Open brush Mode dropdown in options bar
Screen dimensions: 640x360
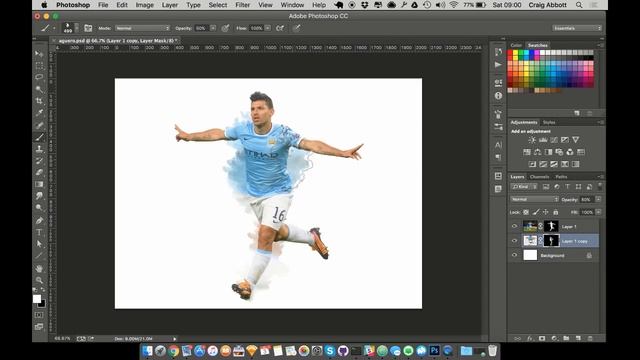[x=142, y=28]
